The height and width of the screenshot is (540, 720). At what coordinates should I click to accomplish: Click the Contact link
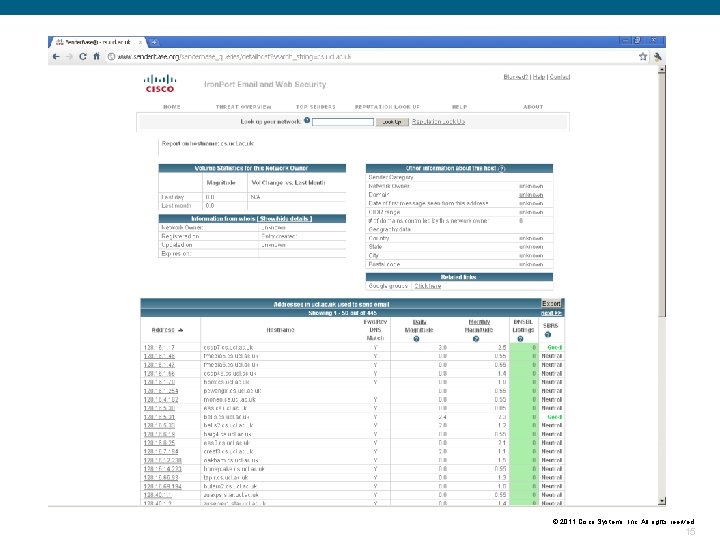pos(559,77)
